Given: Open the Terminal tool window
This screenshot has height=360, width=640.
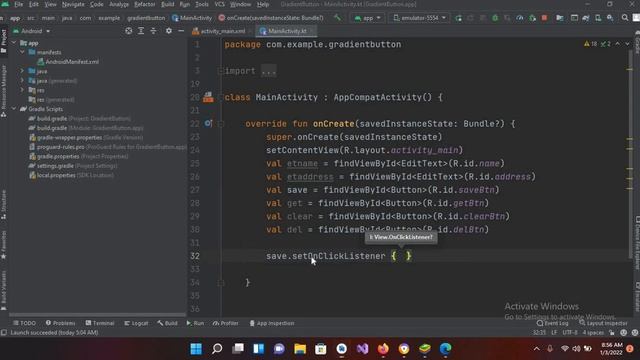Looking at the screenshot, I should pyautogui.click(x=100, y=323).
